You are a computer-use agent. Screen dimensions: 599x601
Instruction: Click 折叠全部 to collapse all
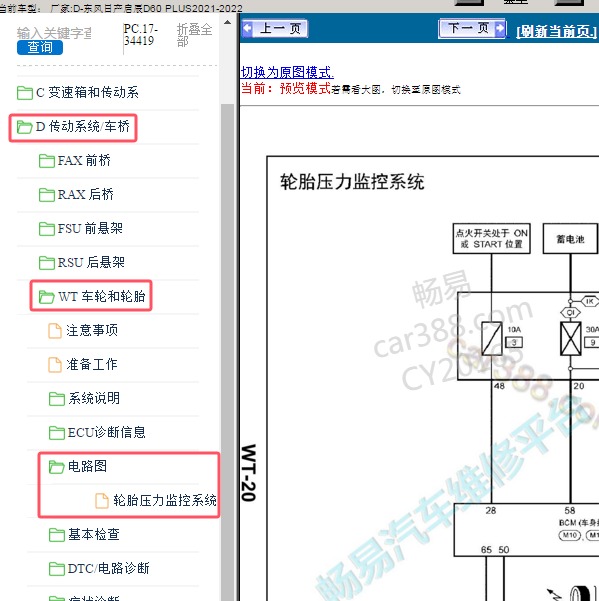[x=194, y=34]
